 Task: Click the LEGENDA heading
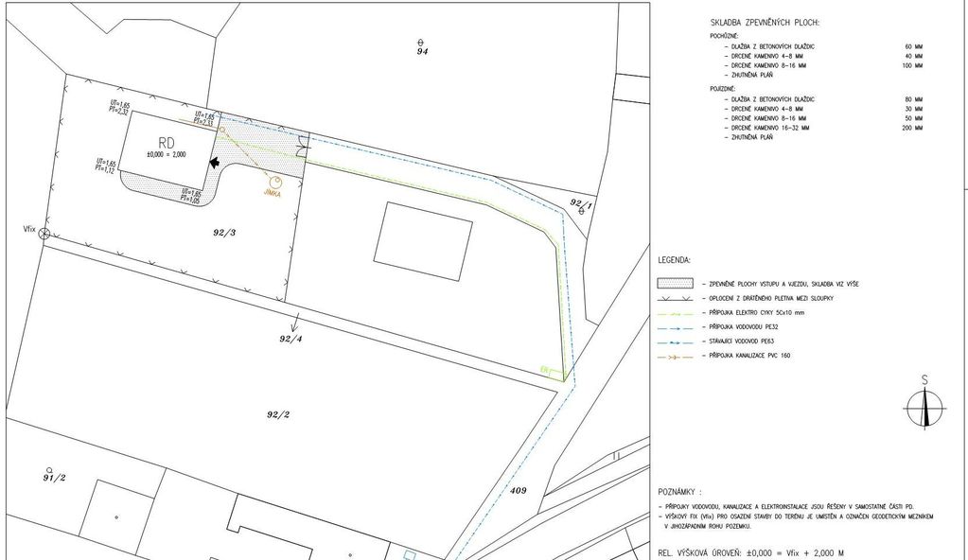tap(674, 259)
